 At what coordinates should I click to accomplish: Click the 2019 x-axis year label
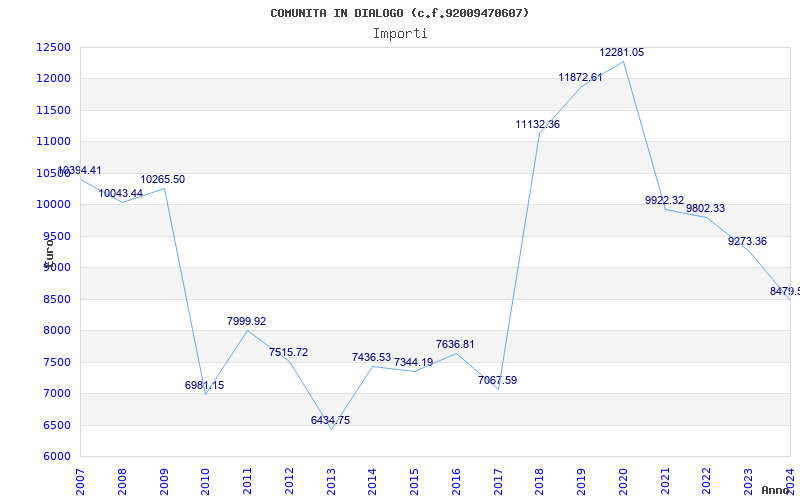coord(582,482)
